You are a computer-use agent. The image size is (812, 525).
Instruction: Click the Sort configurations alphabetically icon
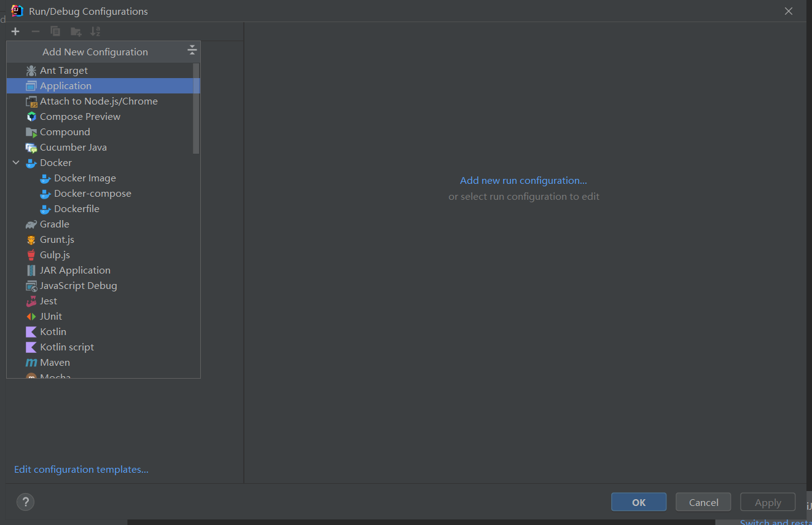[x=95, y=31]
